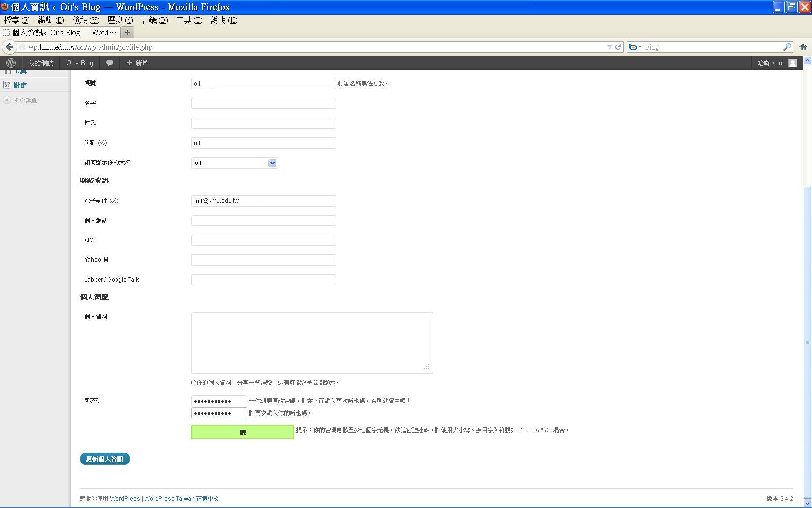Image resolution: width=812 pixels, height=508 pixels.
Task: Click the AIM input field
Action: 263,240
